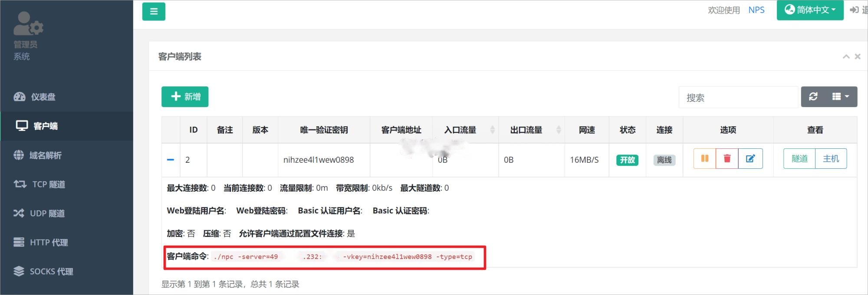Open the 简体中文 language dropdown
This screenshot has height=295, width=868.
click(810, 10)
